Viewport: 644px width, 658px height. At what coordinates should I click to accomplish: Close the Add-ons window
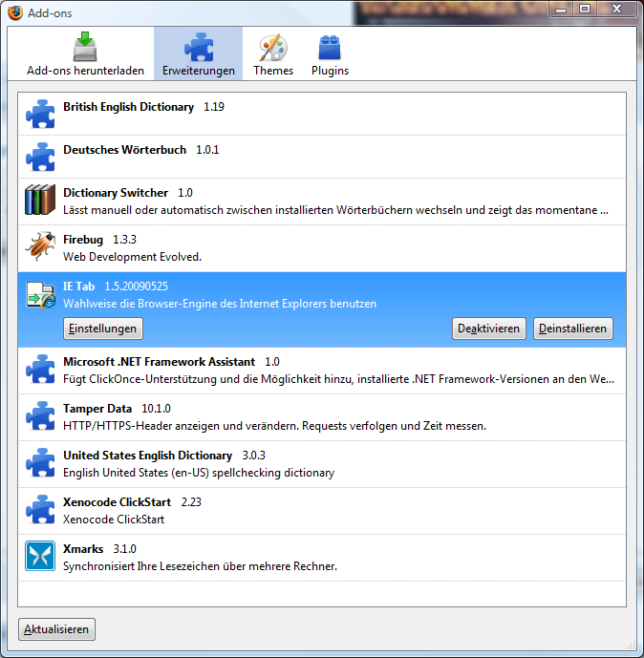(616, 10)
